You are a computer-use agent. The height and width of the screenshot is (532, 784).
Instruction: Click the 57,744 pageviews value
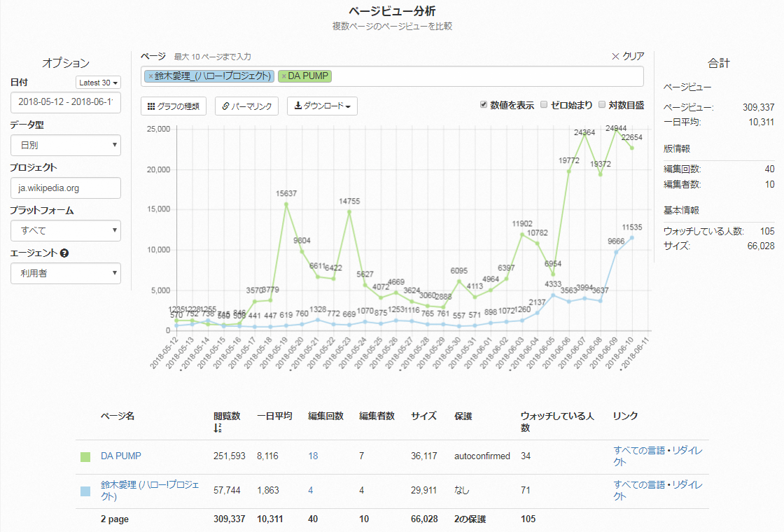227,491
